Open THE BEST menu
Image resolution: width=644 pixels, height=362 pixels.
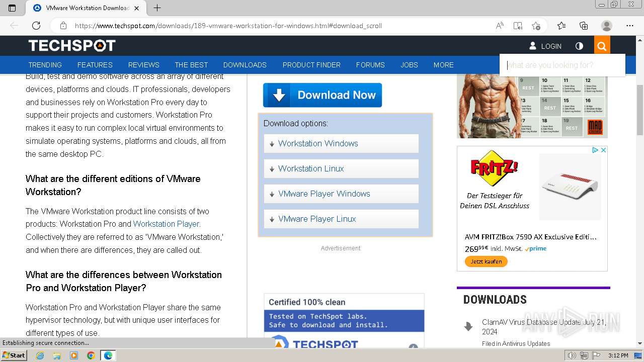tap(191, 65)
